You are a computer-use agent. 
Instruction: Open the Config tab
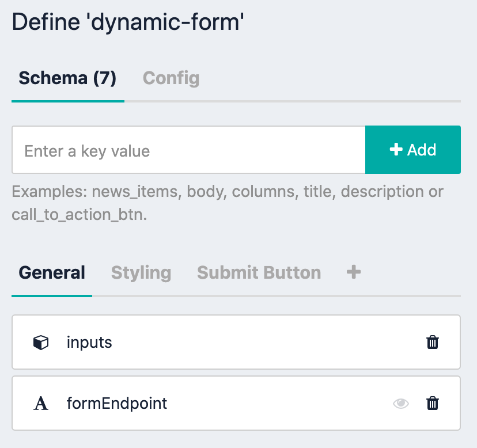171,78
